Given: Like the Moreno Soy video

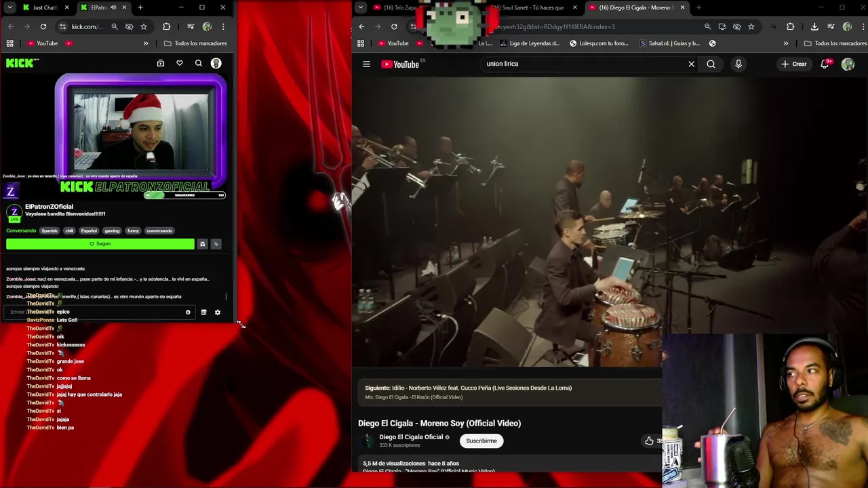Looking at the screenshot, I should pyautogui.click(x=650, y=441).
